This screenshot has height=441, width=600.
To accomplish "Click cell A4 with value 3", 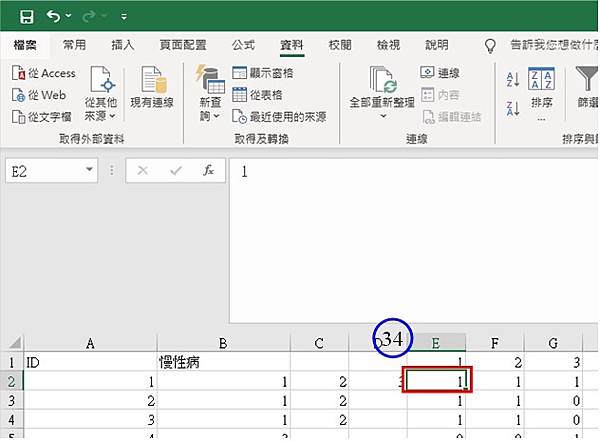I will point(90,420).
